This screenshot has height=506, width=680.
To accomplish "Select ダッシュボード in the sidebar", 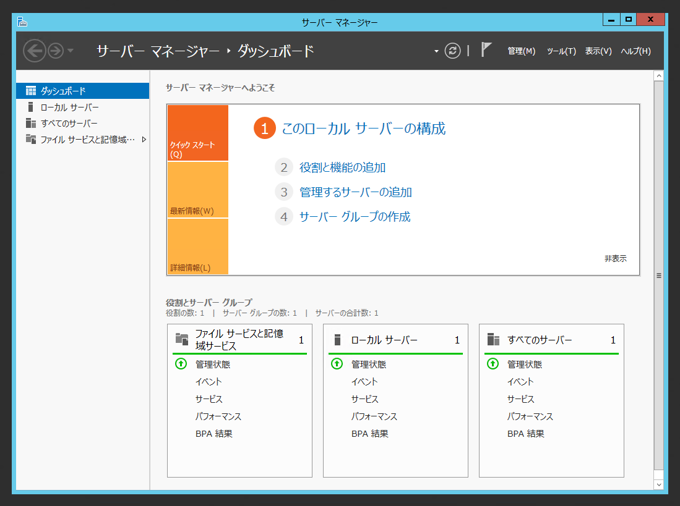I will [x=82, y=91].
